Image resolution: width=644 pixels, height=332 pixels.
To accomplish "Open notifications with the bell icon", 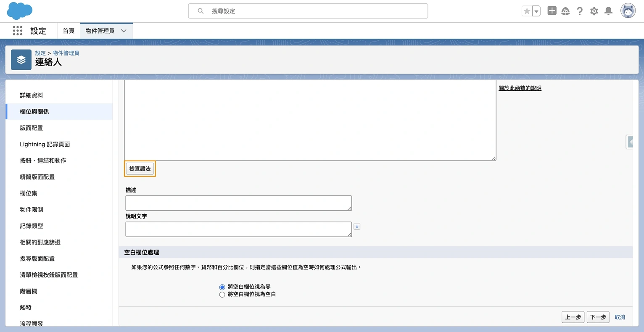I will click(608, 11).
